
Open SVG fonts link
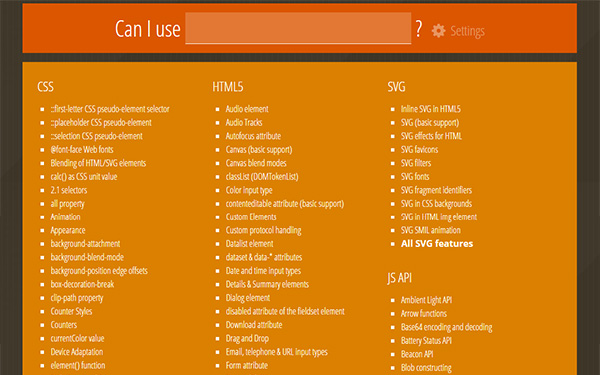click(x=415, y=176)
